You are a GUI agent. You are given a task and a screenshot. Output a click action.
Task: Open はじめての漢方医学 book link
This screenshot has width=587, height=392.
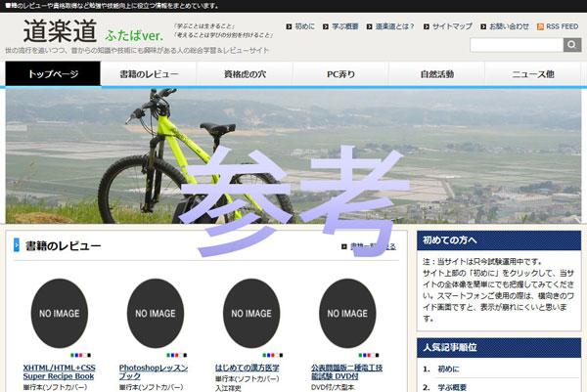coord(248,368)
